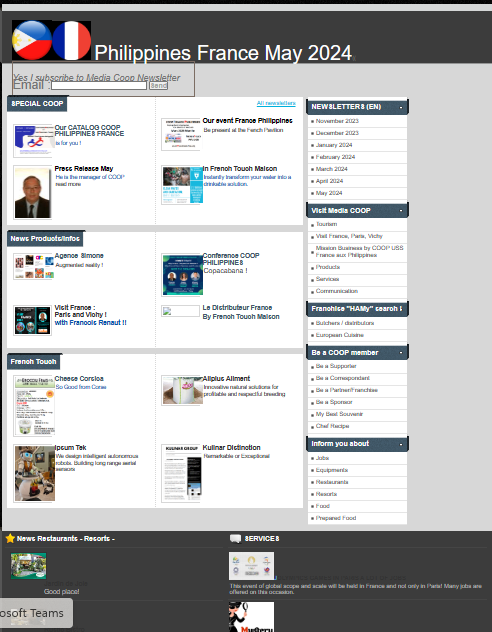Viewport: 492px width, 632px height.
Task: Click the speech bubble icon beside SERVICES
Action: tap(235, 538)
